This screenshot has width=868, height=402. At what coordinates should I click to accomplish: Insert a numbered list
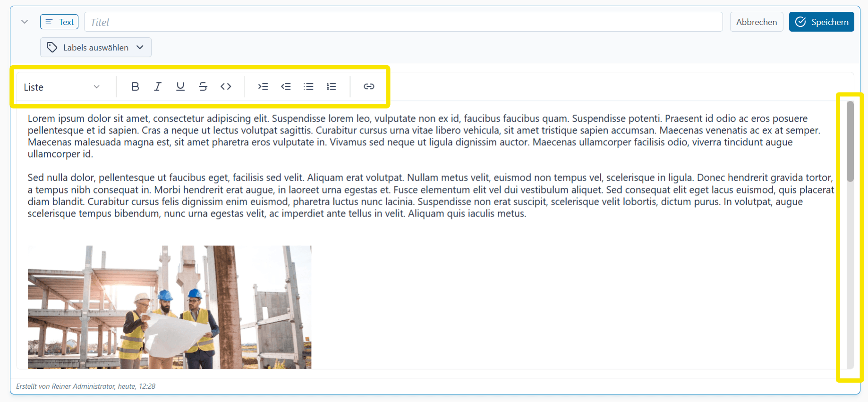click(332, 86)
